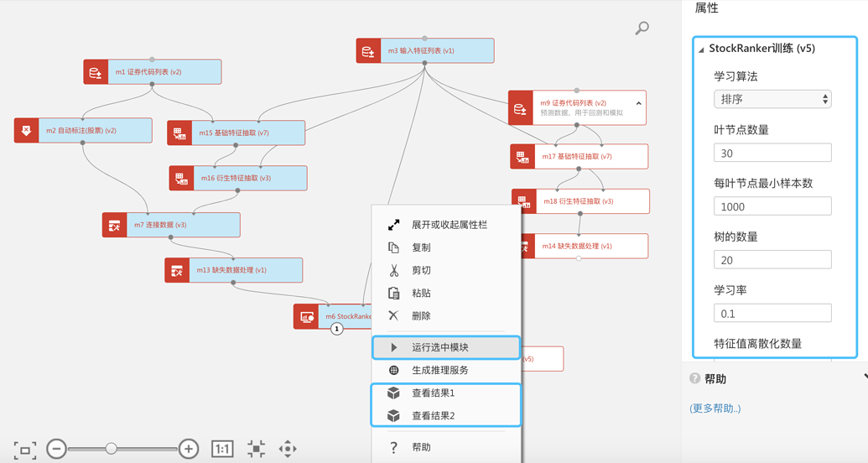Click the m18 衍生特征抽取 module icon
The width and height of the screenshot is (868, 463).
click(523, 201)
